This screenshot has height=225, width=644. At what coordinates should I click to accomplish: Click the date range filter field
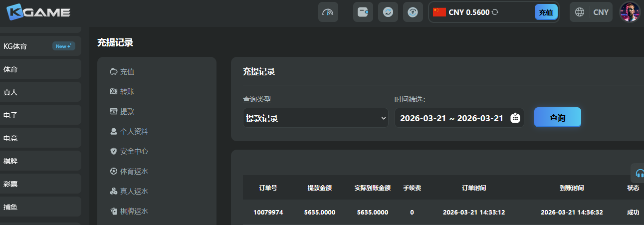tap(451, 118)
